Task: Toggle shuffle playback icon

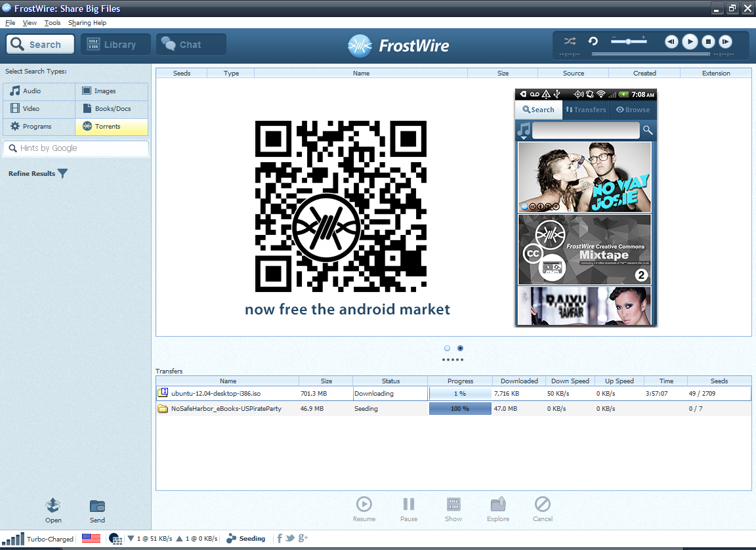Action: (x=570, y=41)
